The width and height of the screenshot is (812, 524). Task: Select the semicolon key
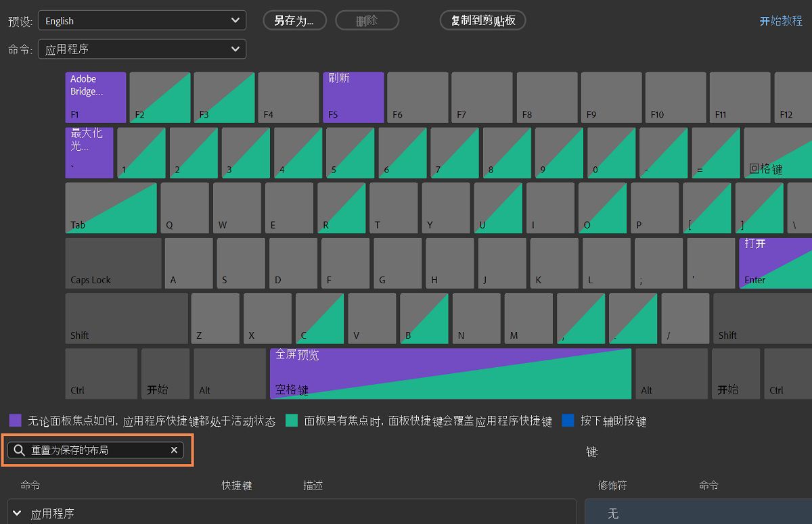point(658,263)
